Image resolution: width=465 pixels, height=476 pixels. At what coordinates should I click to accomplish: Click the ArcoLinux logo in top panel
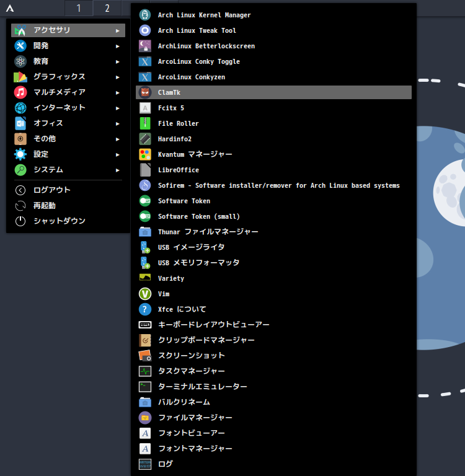(10, 9)
